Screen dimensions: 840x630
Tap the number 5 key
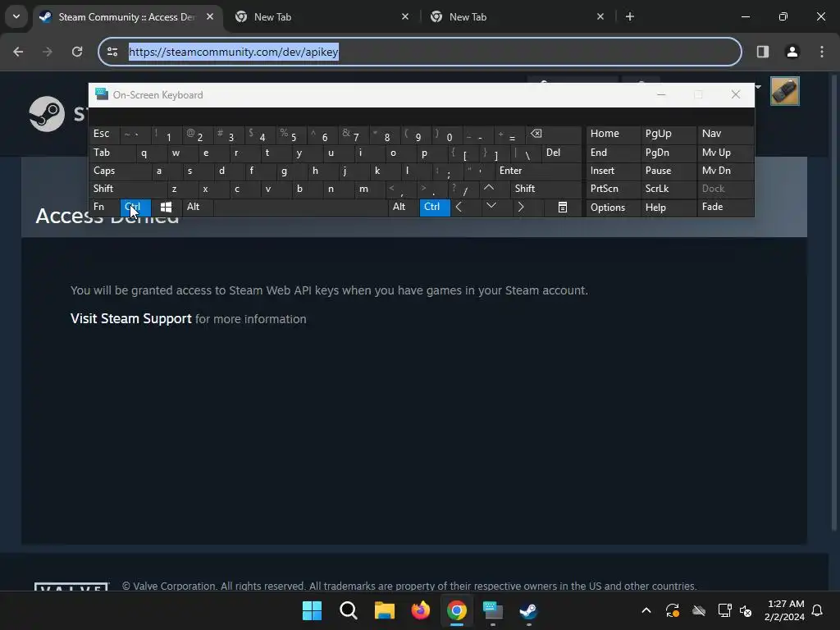[x=291, y=134]
